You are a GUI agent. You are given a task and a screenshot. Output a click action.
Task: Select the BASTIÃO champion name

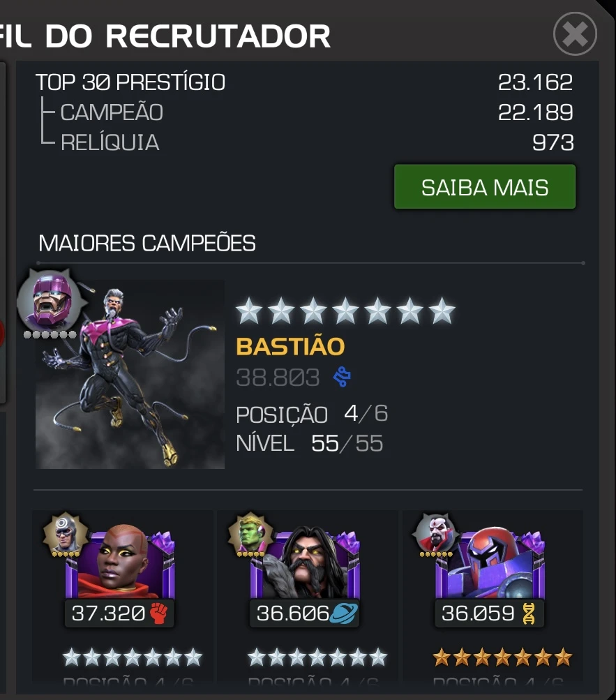291,346
